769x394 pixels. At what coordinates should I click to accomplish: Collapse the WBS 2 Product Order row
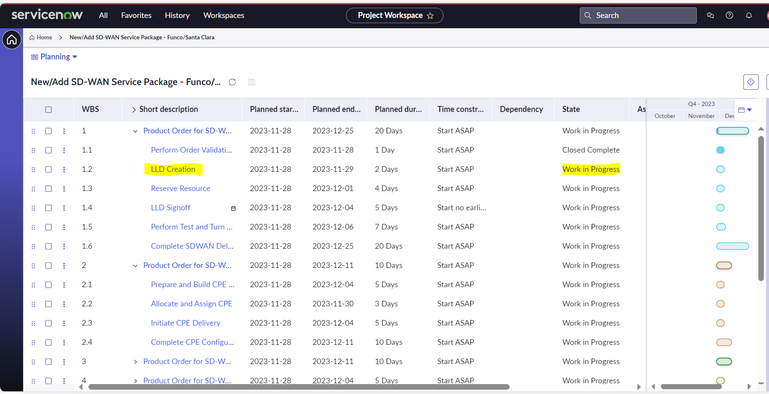(135, 265)
